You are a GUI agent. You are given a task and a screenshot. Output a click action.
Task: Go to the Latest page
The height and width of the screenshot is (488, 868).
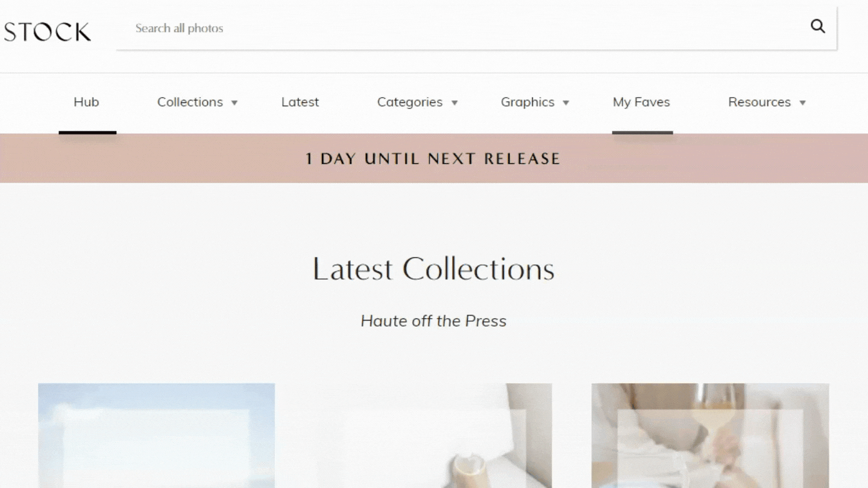pos(300,102)
